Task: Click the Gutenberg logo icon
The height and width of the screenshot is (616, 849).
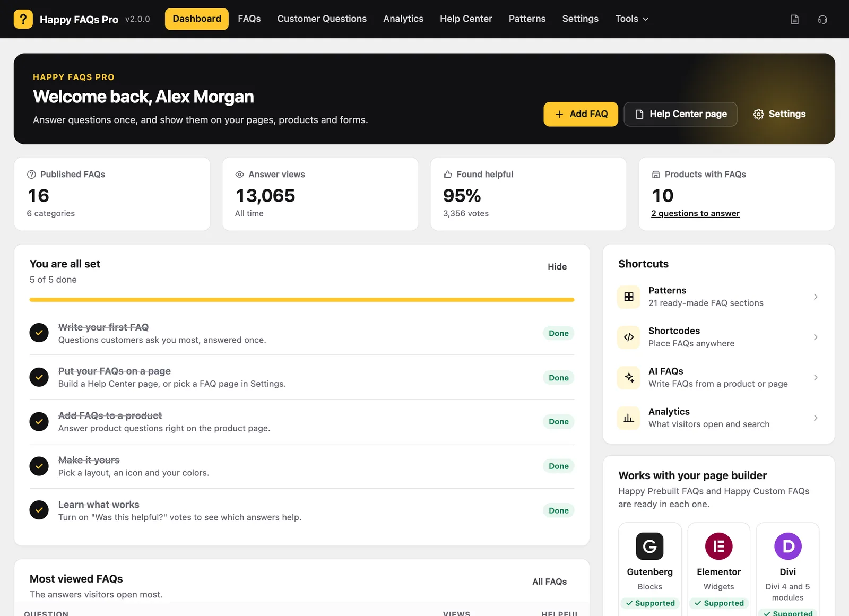Action: tap(649, 546)
